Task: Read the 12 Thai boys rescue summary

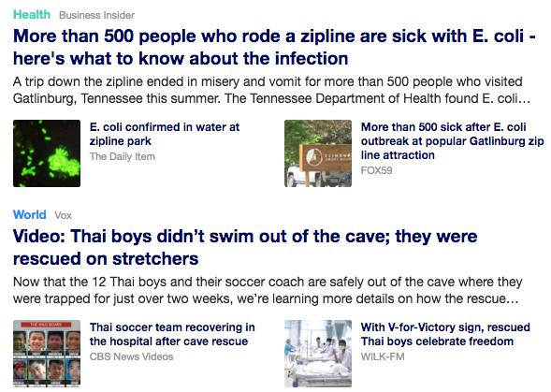Action: tap(268, 290)
